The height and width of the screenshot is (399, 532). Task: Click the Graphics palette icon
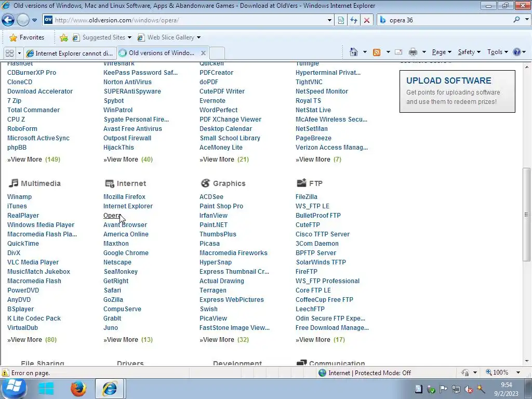click(x=205, y=183)
